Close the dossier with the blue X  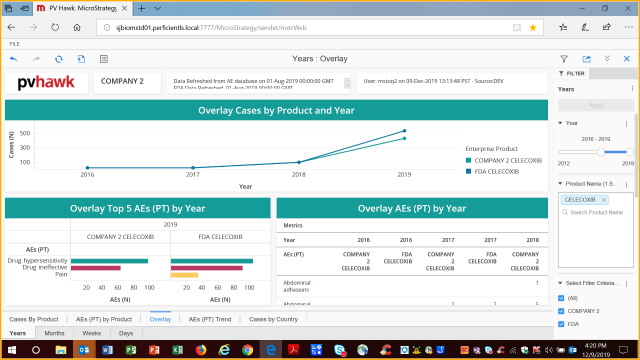pyautogui.click(x=627, y=59)
